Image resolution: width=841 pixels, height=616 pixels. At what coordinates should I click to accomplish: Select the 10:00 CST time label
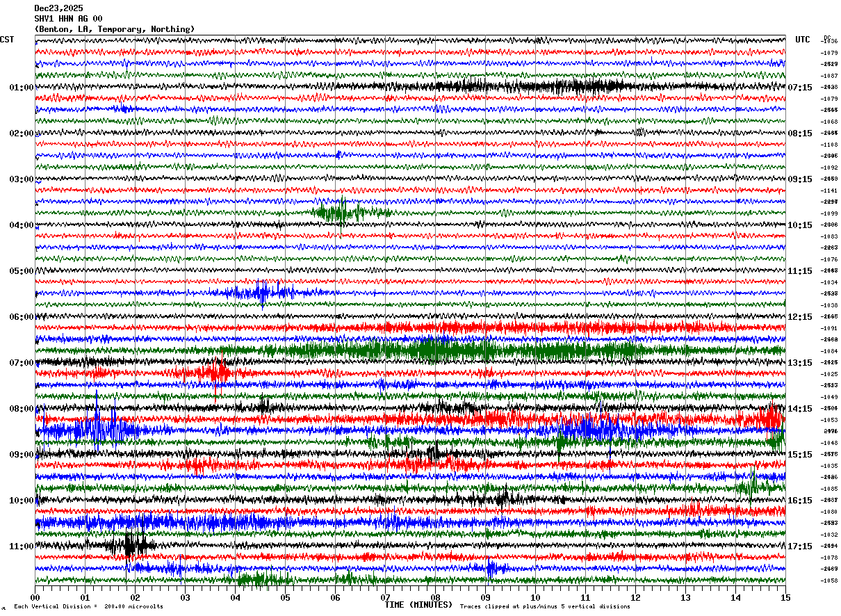pyautogui.click(x=22, y=501)
